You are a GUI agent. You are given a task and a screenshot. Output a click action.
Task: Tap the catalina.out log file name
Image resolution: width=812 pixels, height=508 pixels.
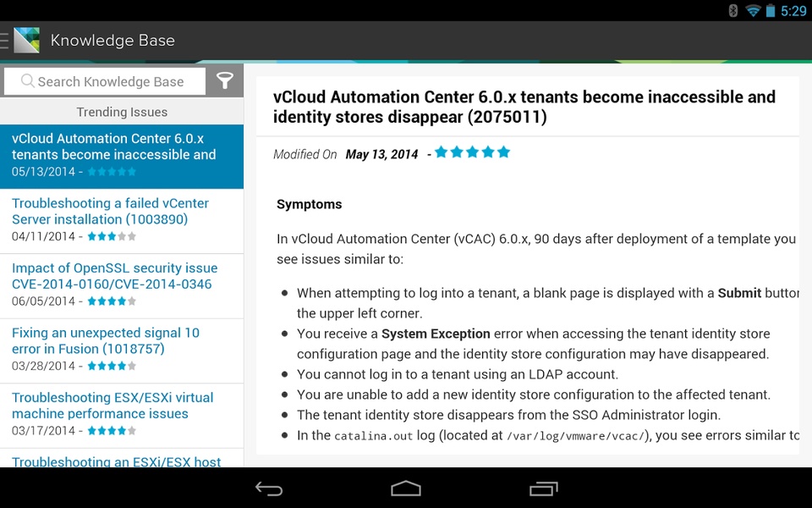[x=373, y=436]
